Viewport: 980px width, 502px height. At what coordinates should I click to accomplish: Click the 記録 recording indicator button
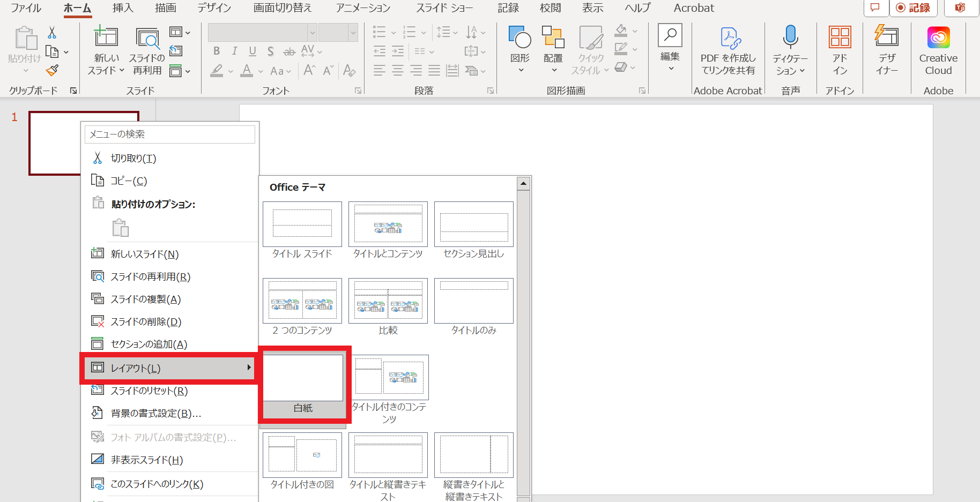pos(914,8)
